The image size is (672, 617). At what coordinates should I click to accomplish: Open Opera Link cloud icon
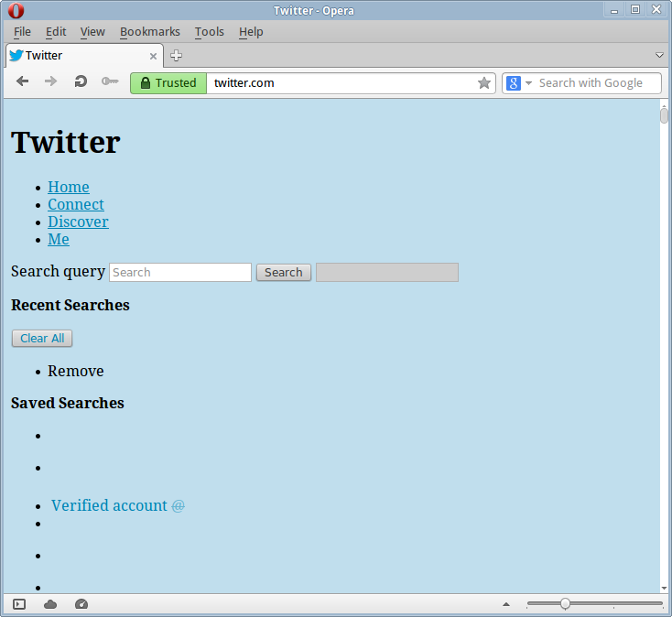pyautogui.click(x=50, y=604)
